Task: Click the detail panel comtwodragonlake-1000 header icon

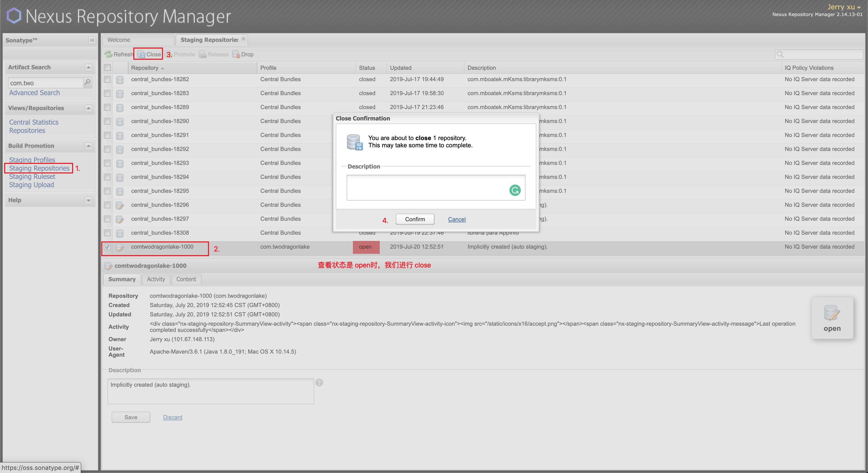Action: [x=108, y=266]
